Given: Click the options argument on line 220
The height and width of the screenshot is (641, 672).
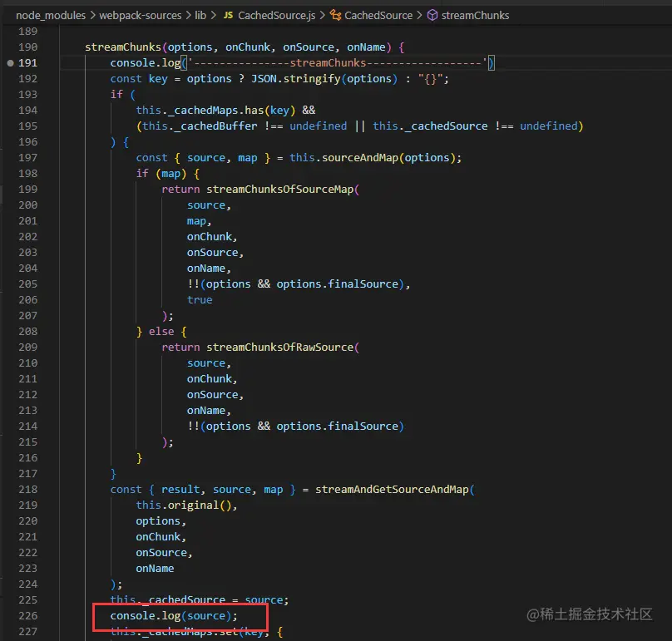Looking at the screenshot, I should [x=158, y=521].
